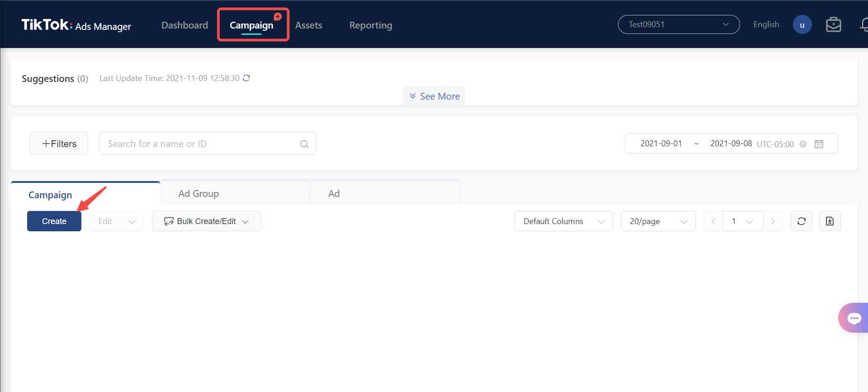Click the UTC timezone help icon
This screenshot has width=868, height=392.
click(803, 144)
